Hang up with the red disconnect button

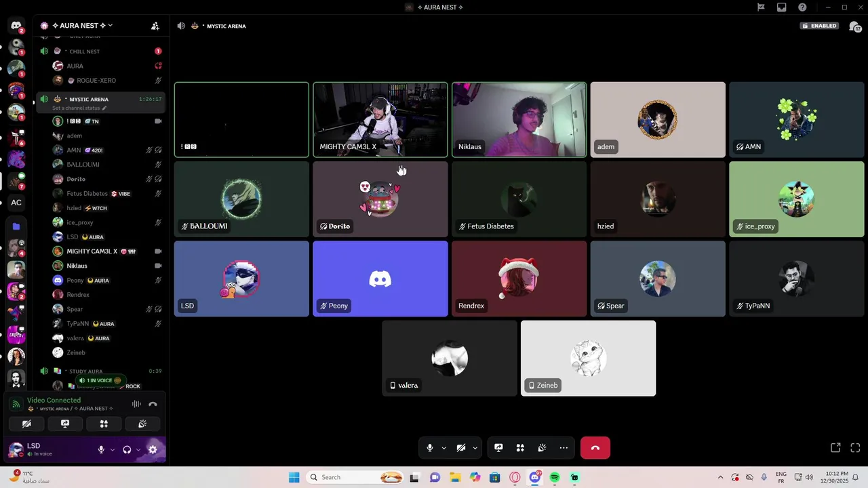point(595,448)
